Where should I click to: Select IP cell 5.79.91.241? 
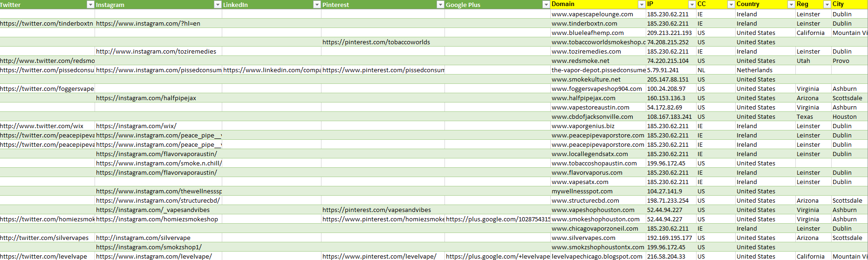pyautogui.click(x=671, y=70)
